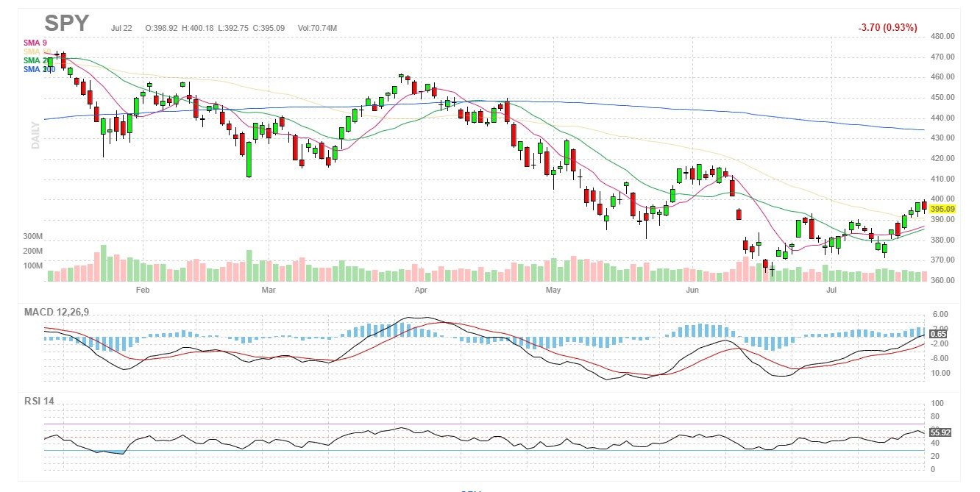Click the Jul month label on time axis
The width and height of the screenshot is (980, 492).
(x=831, y=290)
